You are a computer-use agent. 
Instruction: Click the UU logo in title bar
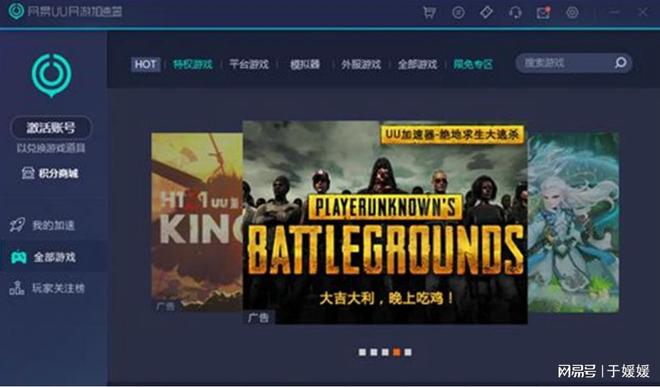(x=16, y=11)
